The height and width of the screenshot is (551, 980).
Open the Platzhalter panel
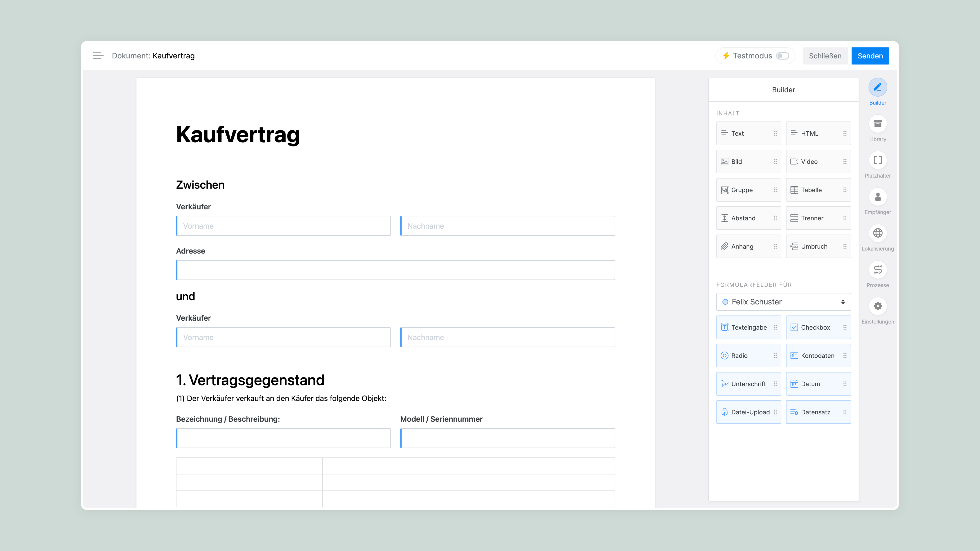878,161
